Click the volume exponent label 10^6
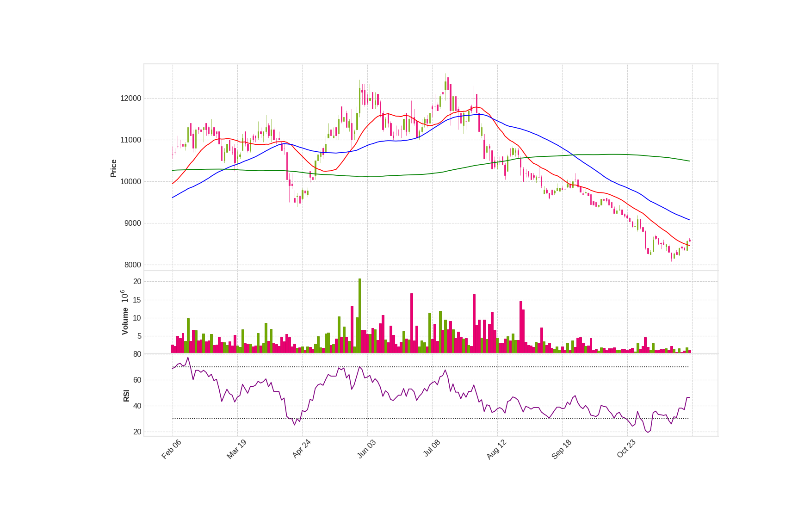 coord(124,296)
